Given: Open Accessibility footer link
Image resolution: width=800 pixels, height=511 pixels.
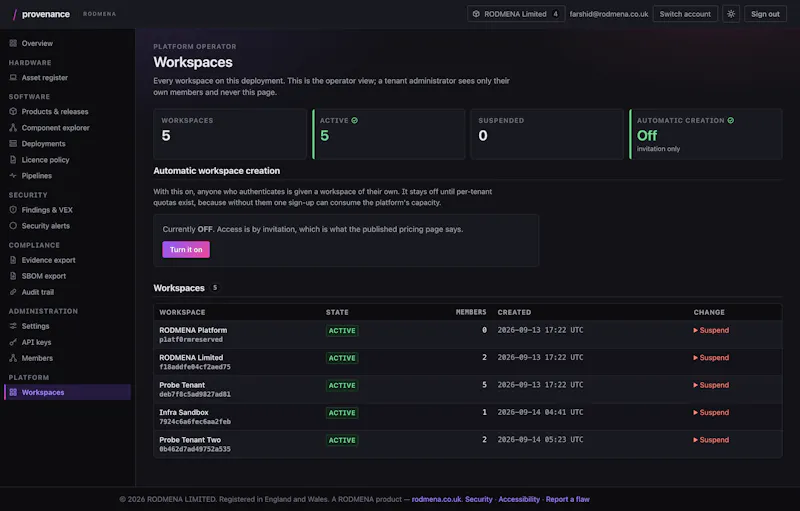Looking at the screenshot, I should tap(519, 499).
